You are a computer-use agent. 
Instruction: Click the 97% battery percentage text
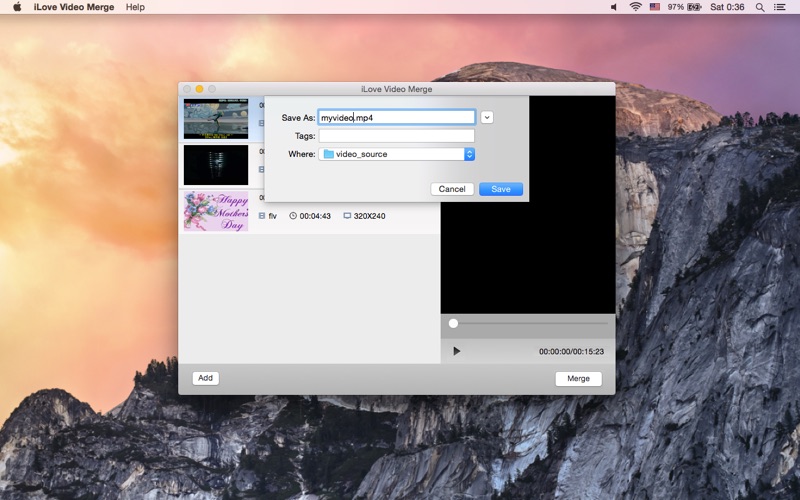[x=676, y=7]
